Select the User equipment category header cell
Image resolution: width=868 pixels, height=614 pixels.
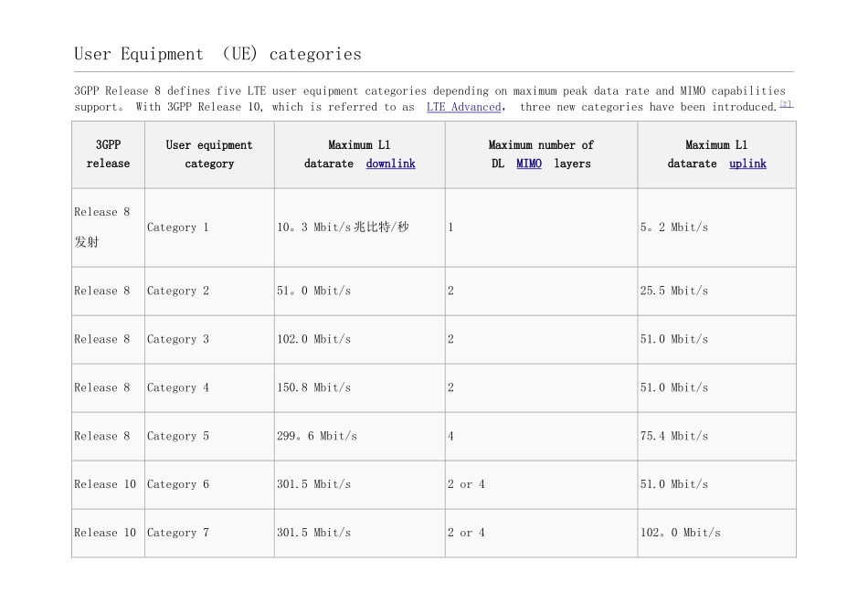pyautogui.click(x=209, y=154)
